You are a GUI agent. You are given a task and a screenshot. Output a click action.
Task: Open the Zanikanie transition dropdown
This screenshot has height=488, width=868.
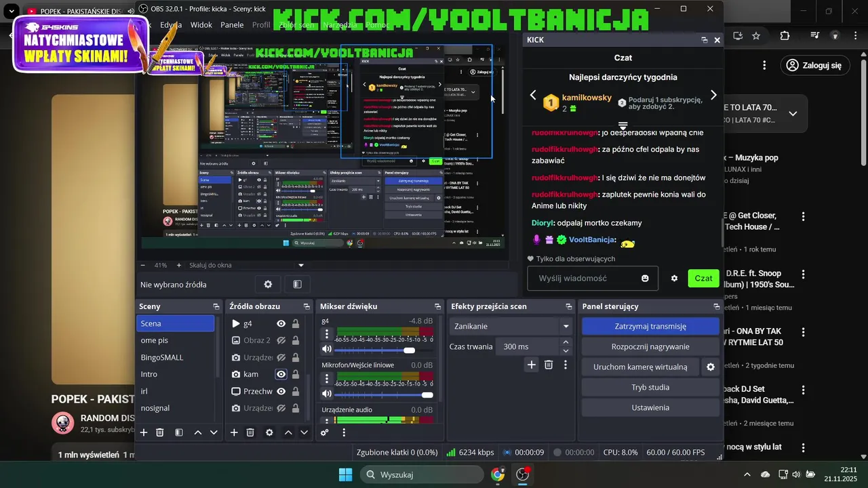pyautogui.click(x=511, y=326)
